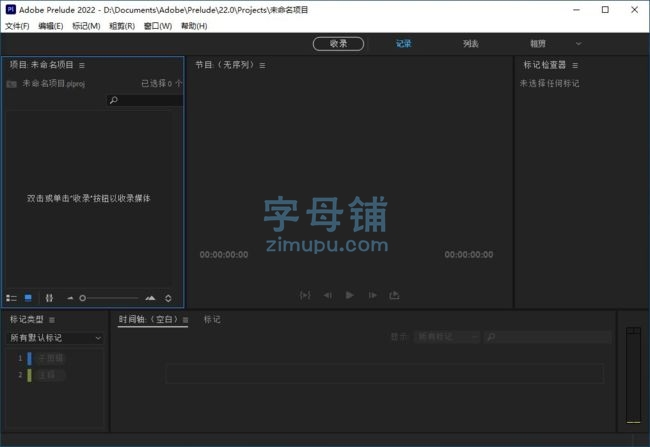This screenshot has height=447, width=650.
Task: Open the 项目 panel hamburger menu
Action: coord(82,66)
